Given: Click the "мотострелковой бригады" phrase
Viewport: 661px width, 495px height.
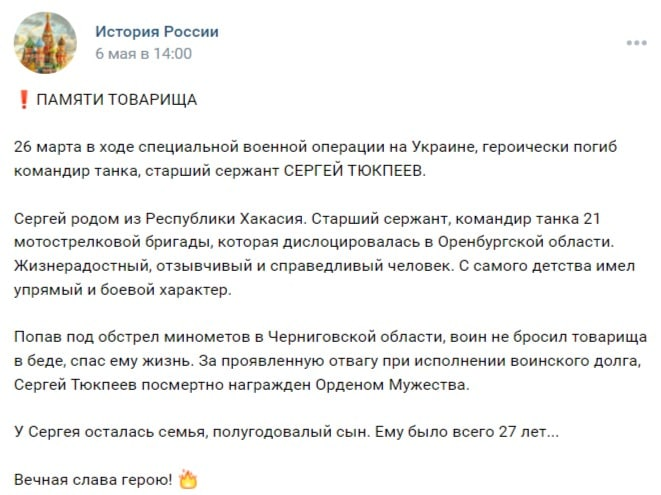Looking at the screenshot, I should click(x=113, y=242).
